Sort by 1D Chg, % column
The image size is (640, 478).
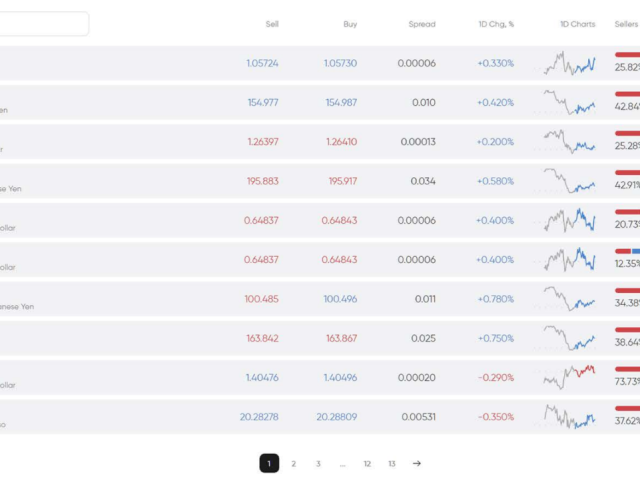(x=495, y=24)
